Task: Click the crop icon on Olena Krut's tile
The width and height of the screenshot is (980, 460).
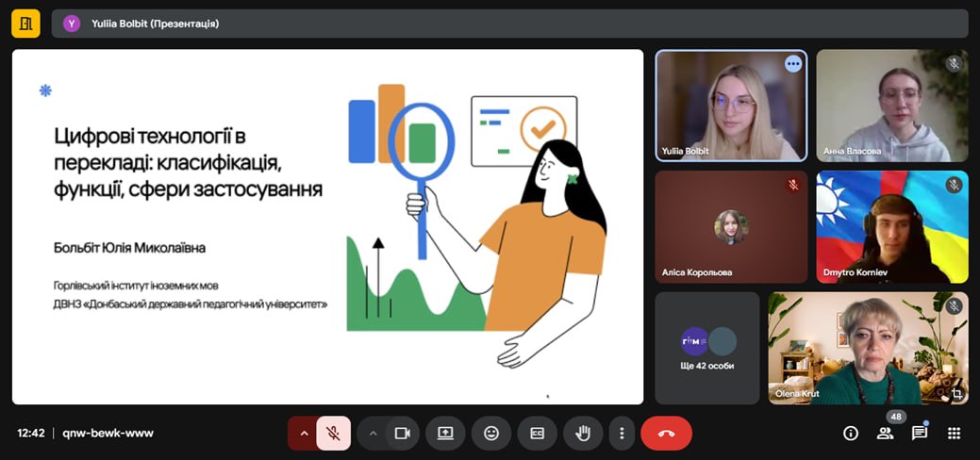Action: (956, 393)
